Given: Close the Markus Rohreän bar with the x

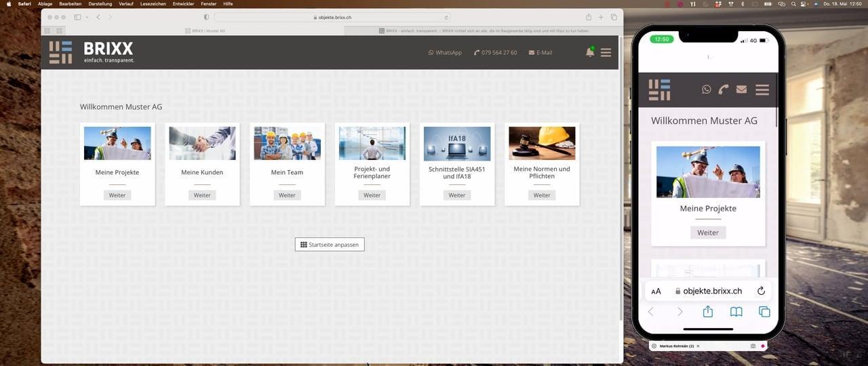Looking at the screenshot, I should 698,346.
